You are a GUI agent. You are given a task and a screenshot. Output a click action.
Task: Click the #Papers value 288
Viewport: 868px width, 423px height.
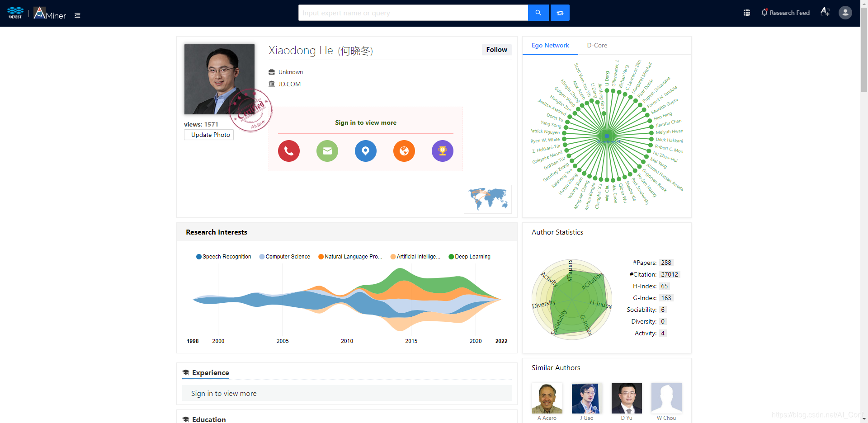coord(666,263)
